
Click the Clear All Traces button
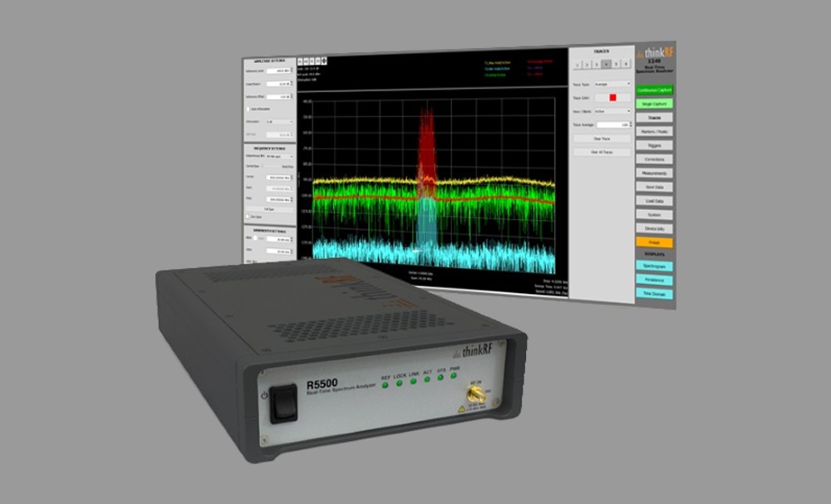click(x=602, y=152)
